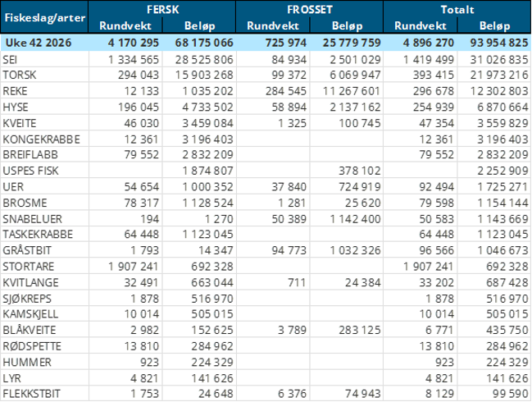532x402 pixels.
Task: Click the KVEITE fresh amount 3 459 084
Action: 207,123
